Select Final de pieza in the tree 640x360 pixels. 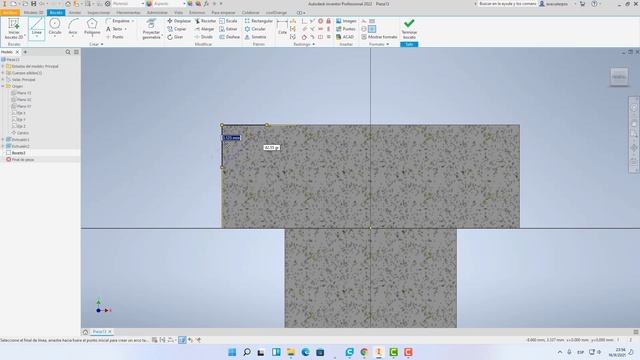click(x=20, y=160)
